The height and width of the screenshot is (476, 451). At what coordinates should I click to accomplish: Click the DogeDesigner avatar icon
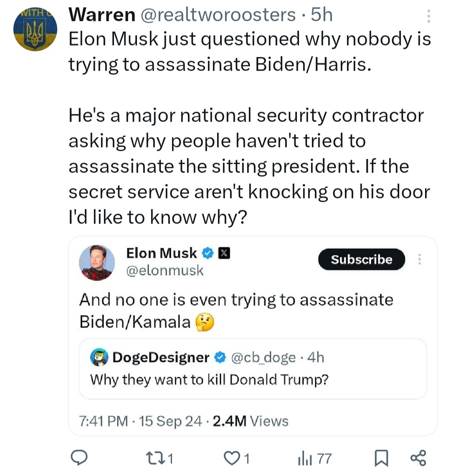click(99, 358)
